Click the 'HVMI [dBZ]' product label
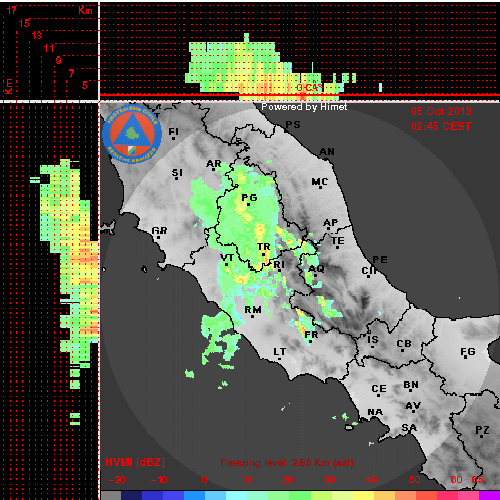 (135, 462)
